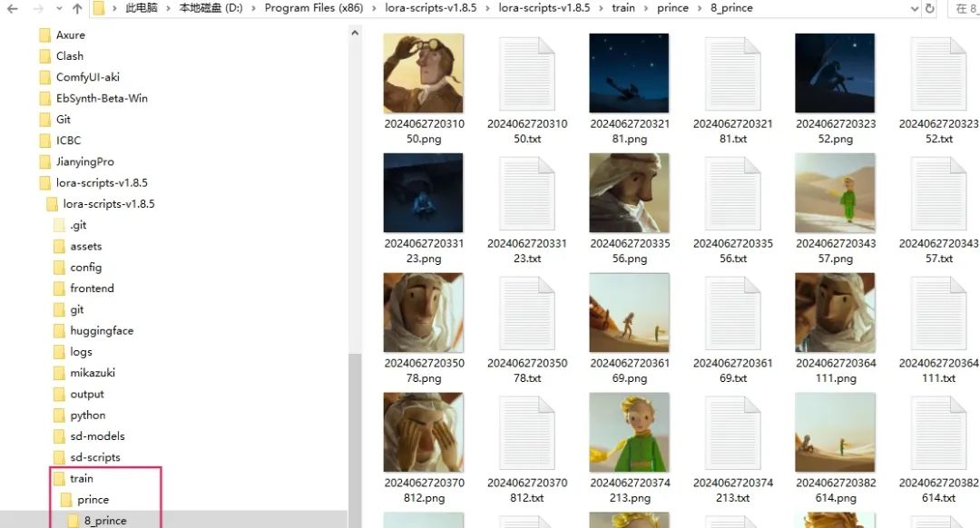Click 8_prince breadcrumb in address bar
The image size is (980, 528).
click(x=731, y=8)
